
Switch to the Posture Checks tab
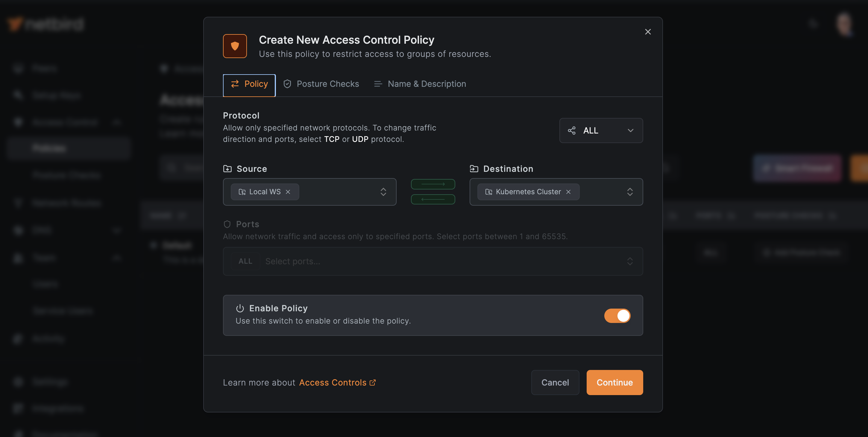pos(327,85)
